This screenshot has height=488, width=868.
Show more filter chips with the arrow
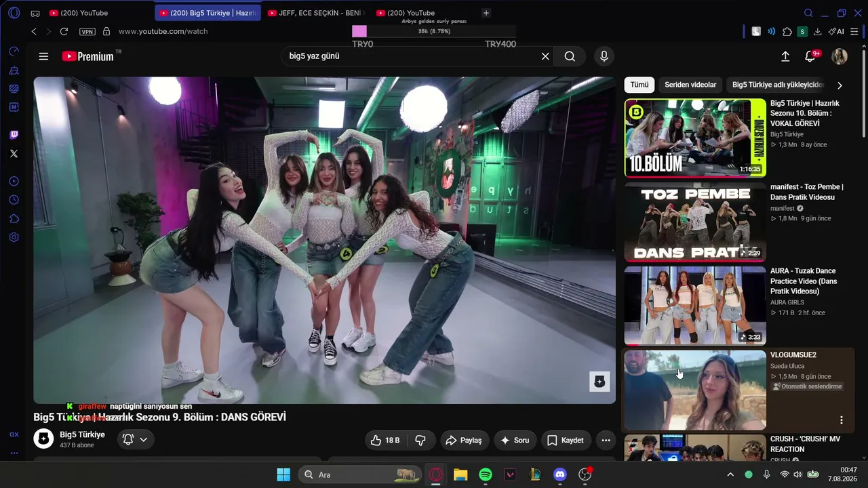point(840,85)
